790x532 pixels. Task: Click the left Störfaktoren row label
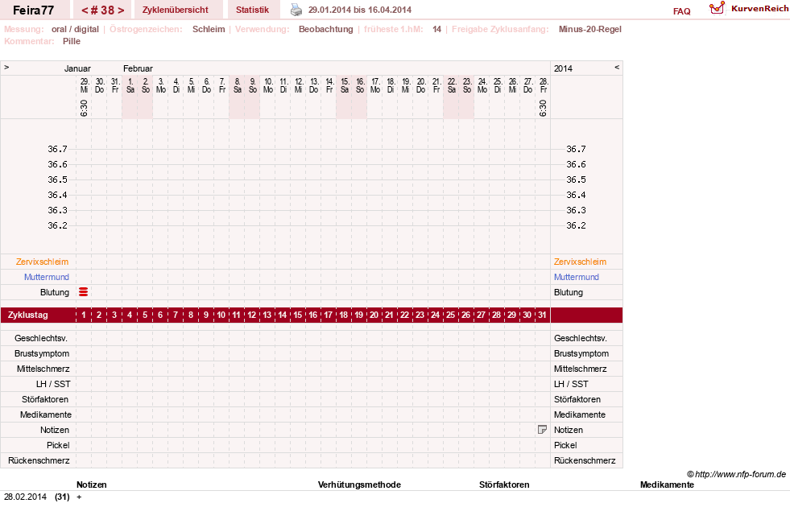click(45, 399)
